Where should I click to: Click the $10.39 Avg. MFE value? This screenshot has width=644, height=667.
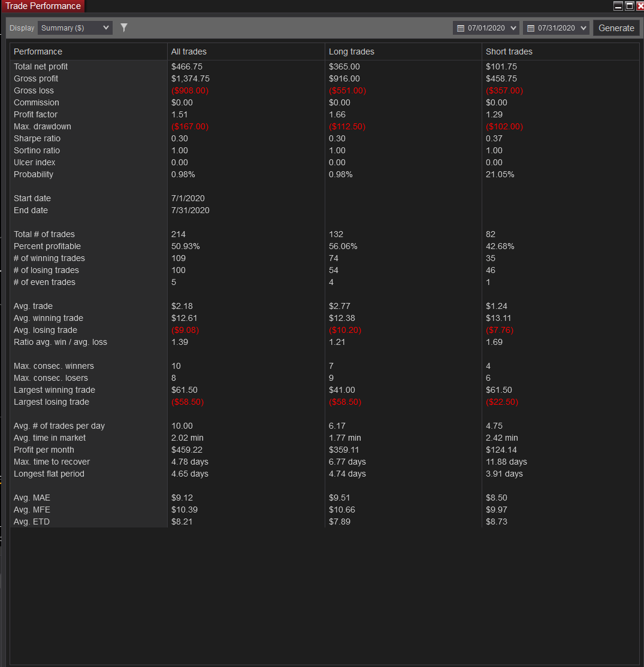point(185,510)
